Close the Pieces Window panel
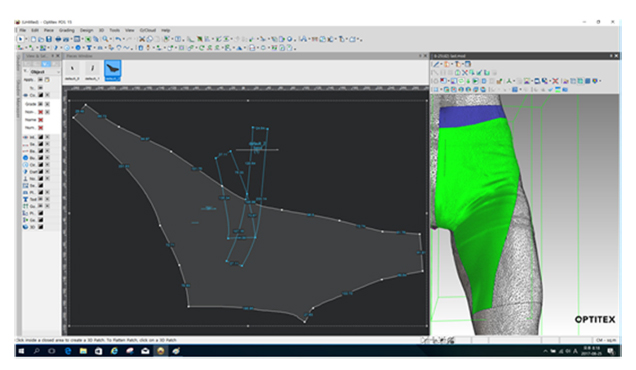The width and height of the screenshot is (636, 370). coord(425,56)
